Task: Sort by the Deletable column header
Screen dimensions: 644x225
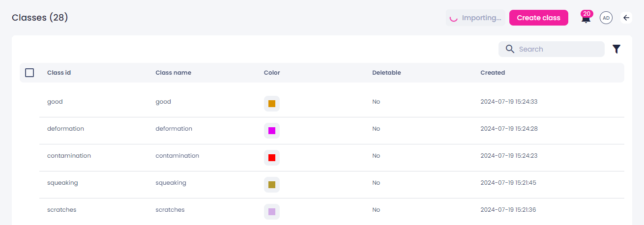Action: click(x=386, y=73)
